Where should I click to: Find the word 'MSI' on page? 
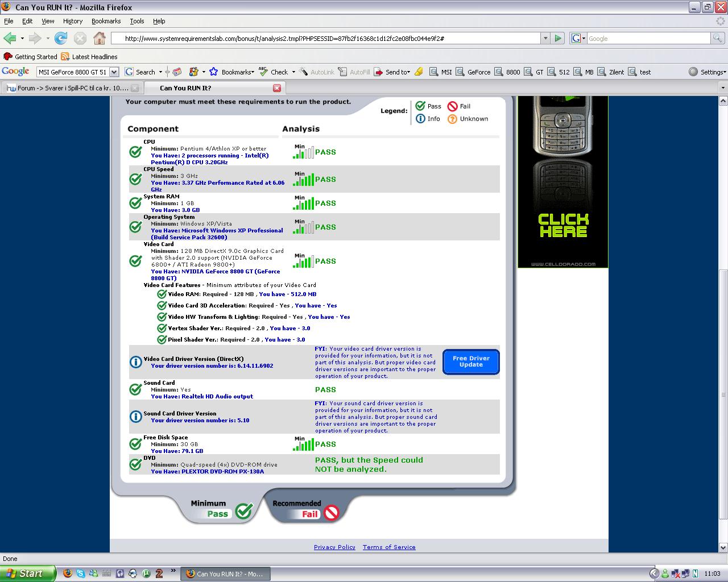[441, 72]
